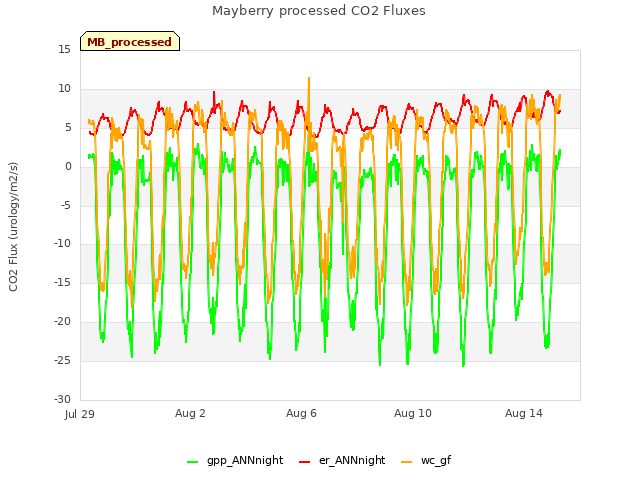Click the -10 y-axis tick label
640x480 pixels.
63,244
